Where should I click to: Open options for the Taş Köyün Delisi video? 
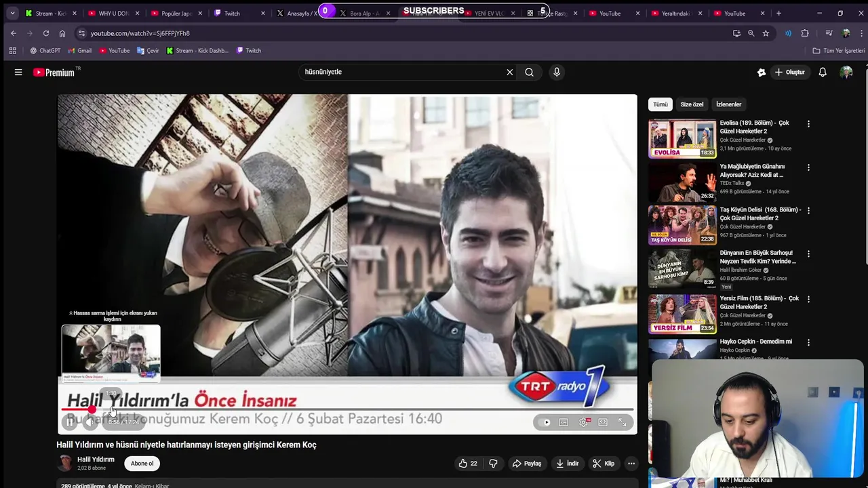pos(808,211)
